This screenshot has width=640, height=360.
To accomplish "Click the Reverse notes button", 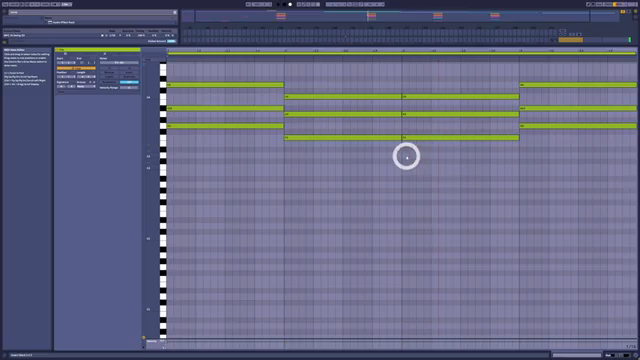I will pyautogui.click(x=109, y=72).
